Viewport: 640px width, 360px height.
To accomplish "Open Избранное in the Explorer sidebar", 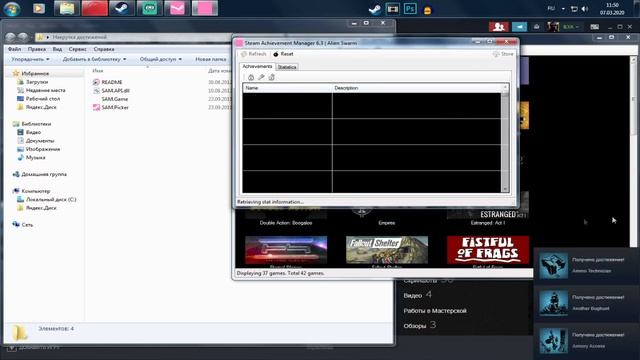I will point(31,73).
